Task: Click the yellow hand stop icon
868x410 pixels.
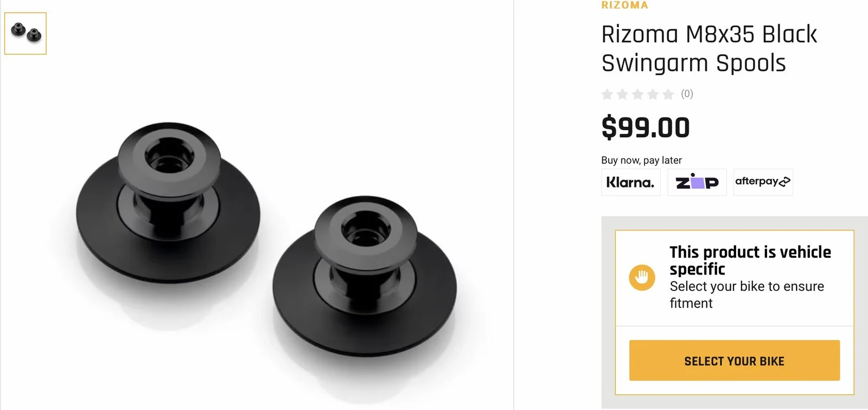Action: click(x=642, y=278)
